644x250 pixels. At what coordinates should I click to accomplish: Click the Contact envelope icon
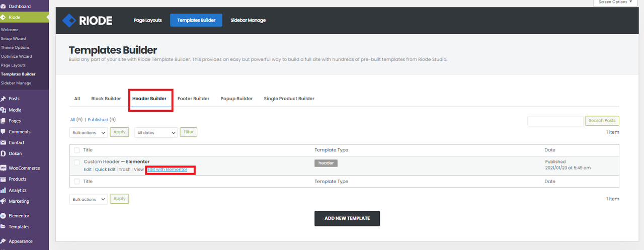click(x=3, y=143)
